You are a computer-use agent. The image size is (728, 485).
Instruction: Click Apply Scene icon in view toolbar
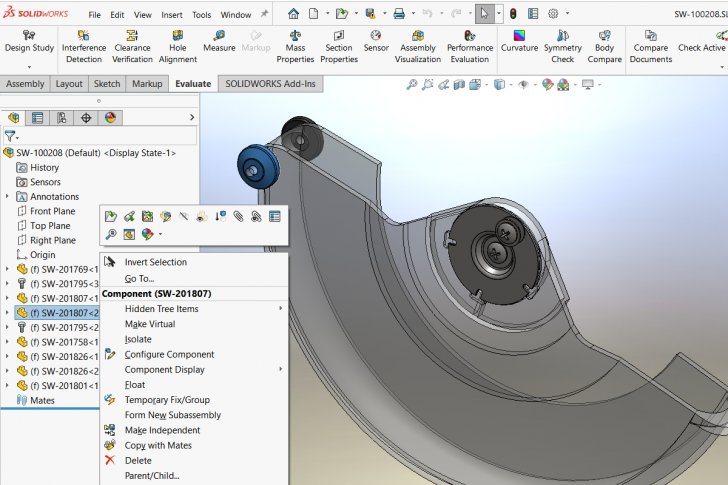[563, 84]
